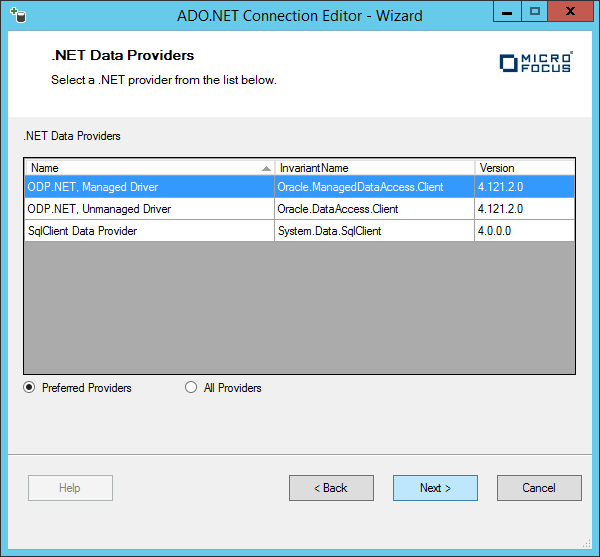This screenshot has height=557, width=600.
Task: Click the System.Data.SqlClient cell
Action: (375, 231)
